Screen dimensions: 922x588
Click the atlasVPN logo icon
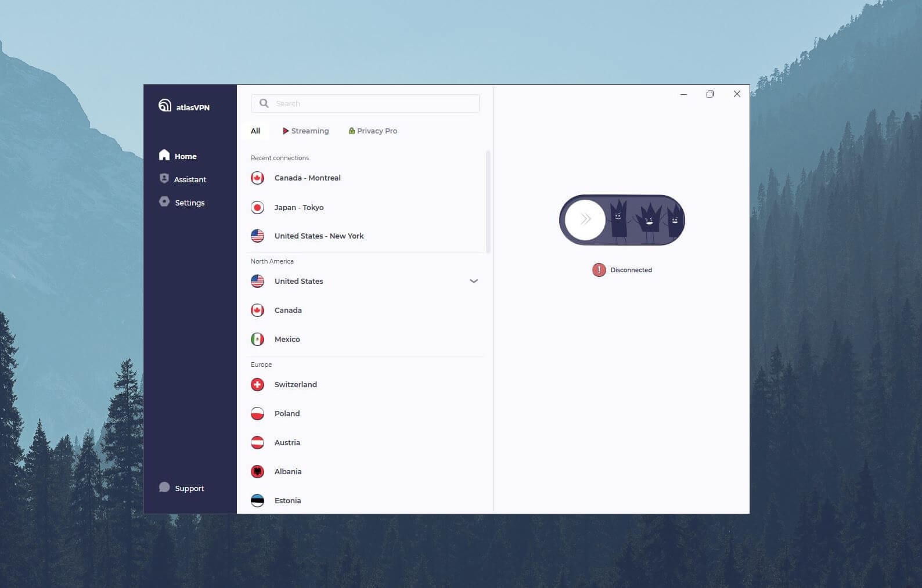pyautogui.click(x=165, y=105)
